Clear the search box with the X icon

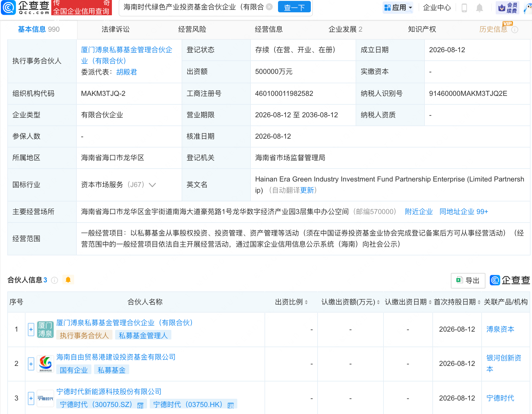pos(269,7)
